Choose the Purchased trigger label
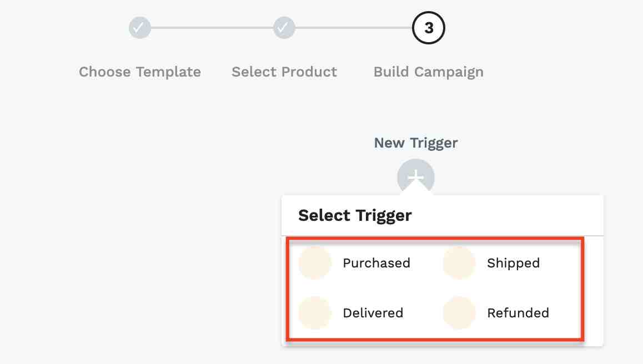This screenshot has width=643, height=364. pos(376,263)
